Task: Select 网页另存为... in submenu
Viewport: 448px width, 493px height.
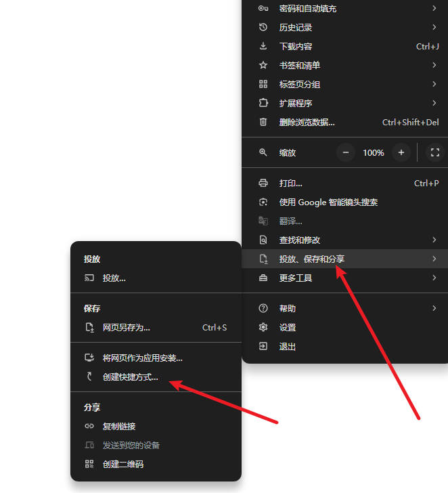Action: coord(156,327)
